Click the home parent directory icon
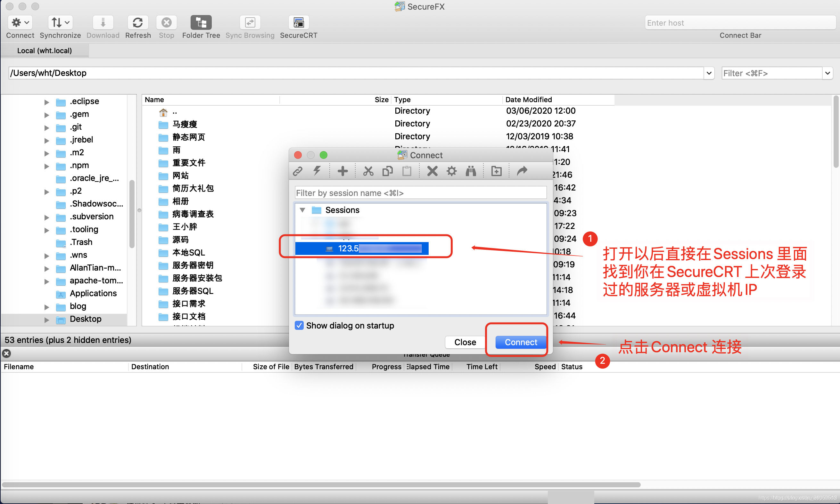The image size is (840, 504). click(x=163, y=112)
